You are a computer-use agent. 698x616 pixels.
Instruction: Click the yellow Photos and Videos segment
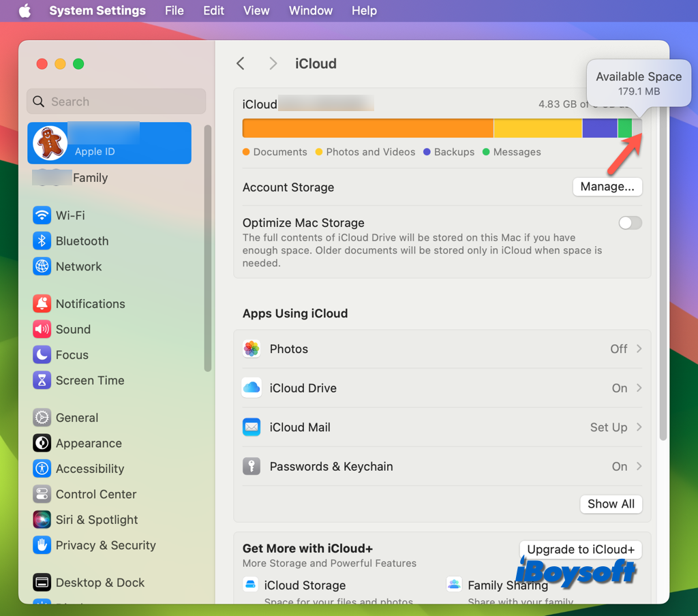pos(538,128)
